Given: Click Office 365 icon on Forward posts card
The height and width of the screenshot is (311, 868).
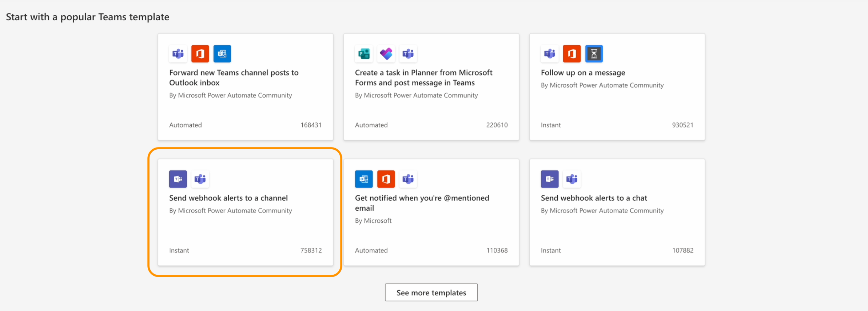Looking at the screenshot, I should pos(200,54).
